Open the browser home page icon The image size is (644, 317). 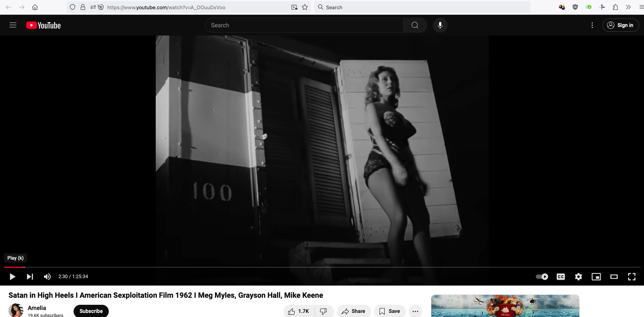click(35, 7)
